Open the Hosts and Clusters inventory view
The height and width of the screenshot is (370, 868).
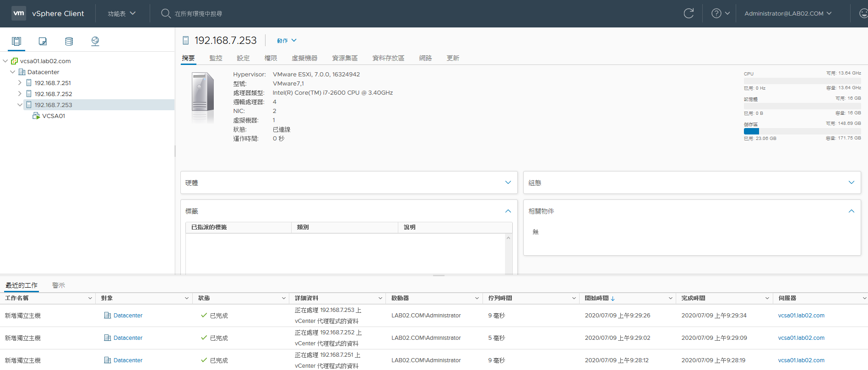(x=16, y=41)
